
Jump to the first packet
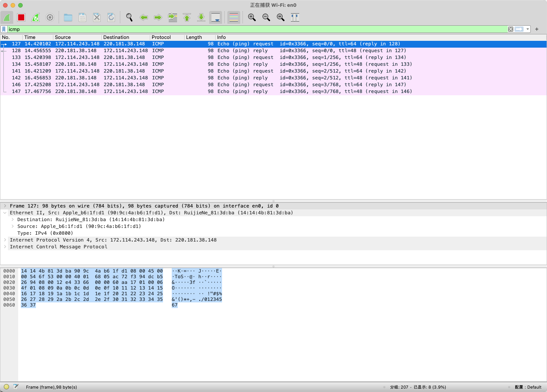coord(186,17)
